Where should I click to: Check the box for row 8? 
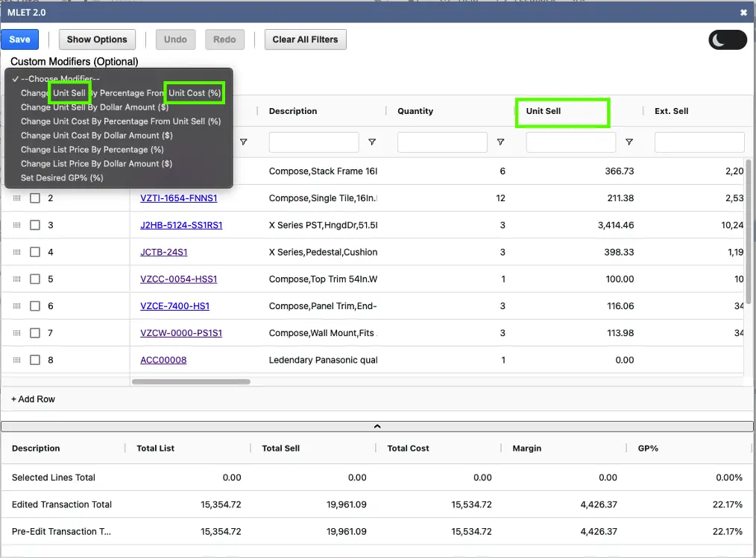coord(35,360)
